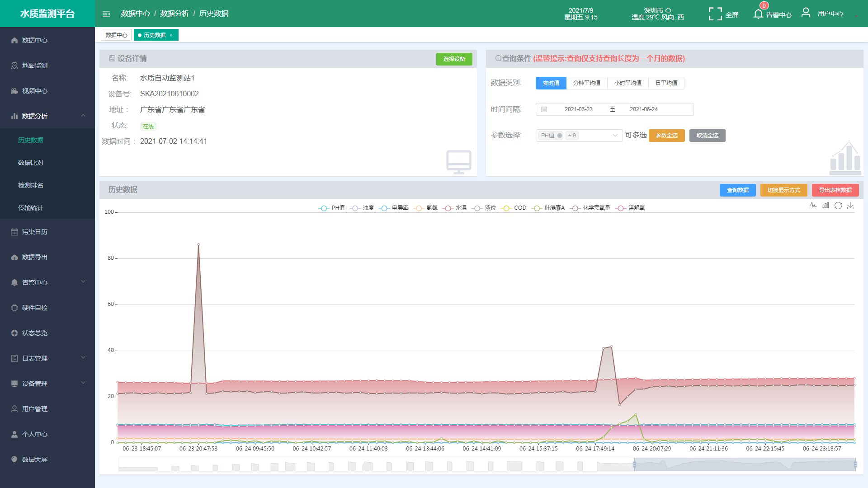The width and height of the screenshot is (868, 488).
Task: Click the green 选择设备 button
Action: click(x=454, y=59)
